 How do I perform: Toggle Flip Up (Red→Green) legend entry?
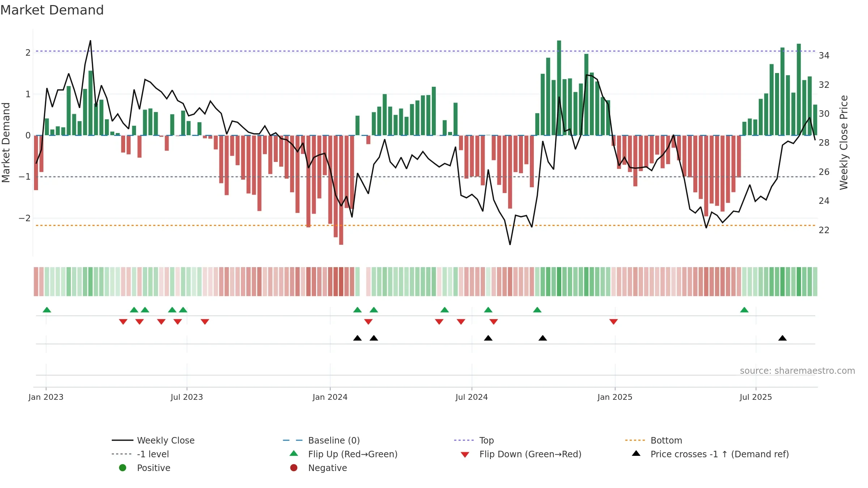pos(344,454)
